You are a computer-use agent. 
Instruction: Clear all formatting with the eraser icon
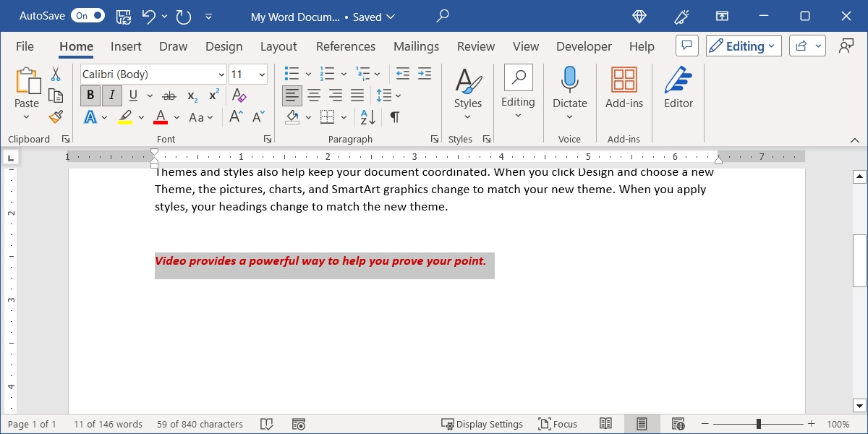(239, 95)
